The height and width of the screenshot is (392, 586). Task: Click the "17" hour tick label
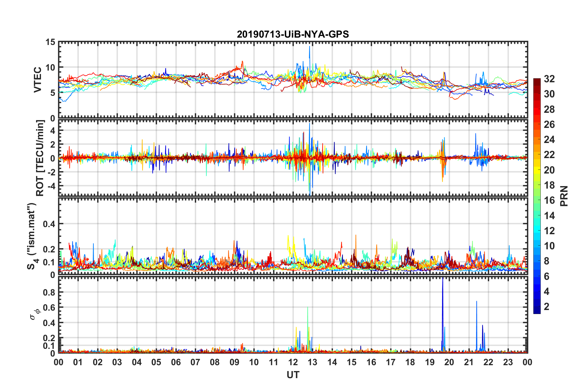point(391,362)
